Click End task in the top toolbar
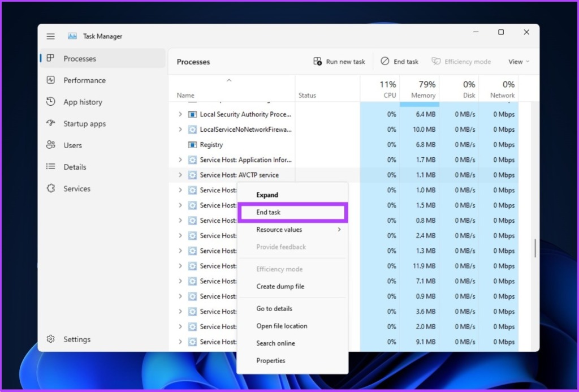The image size is (579, 392). point(400,62)
